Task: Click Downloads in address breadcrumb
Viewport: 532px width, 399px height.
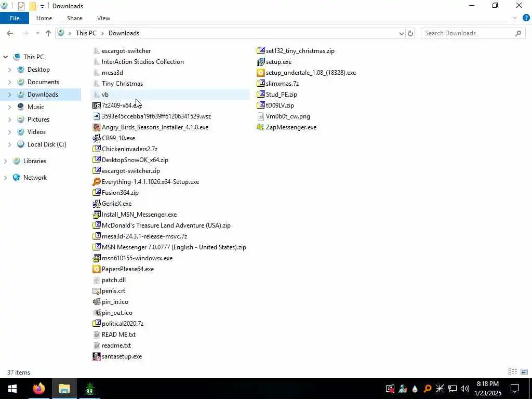Action: 124,33
